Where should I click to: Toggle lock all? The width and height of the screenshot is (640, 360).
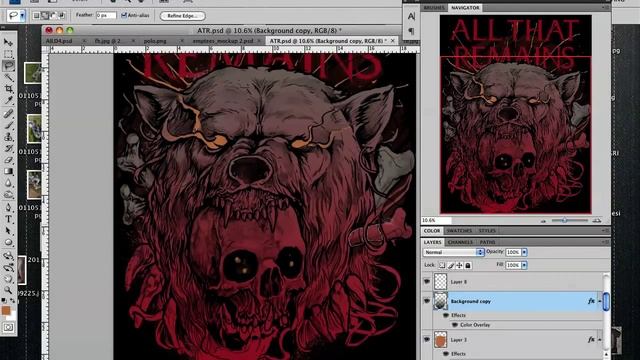tap(468, 265)
